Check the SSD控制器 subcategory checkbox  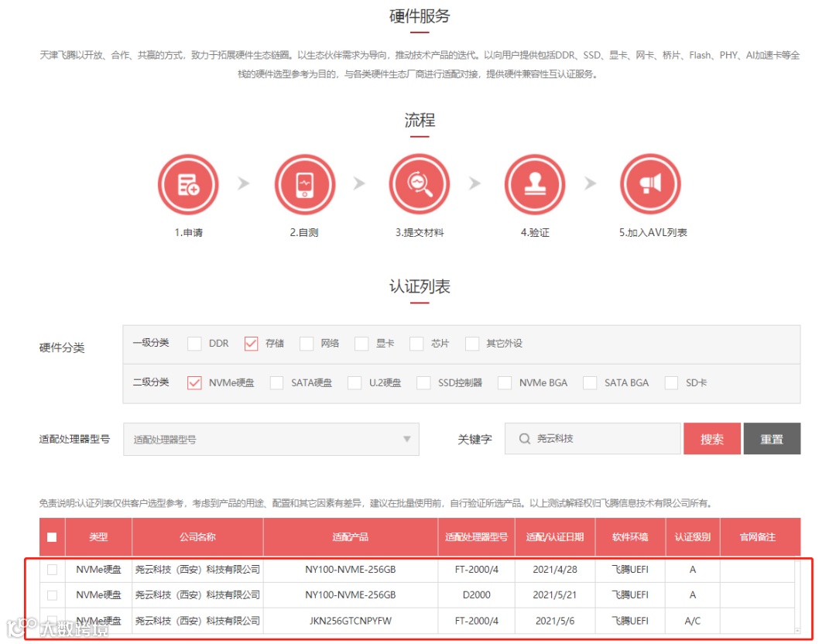pyautogui.click(x=424, y=383)
